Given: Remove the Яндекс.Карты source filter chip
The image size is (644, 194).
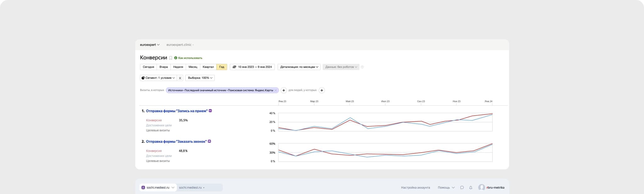Looking at the screenshot, I should [x=276, y=90].
